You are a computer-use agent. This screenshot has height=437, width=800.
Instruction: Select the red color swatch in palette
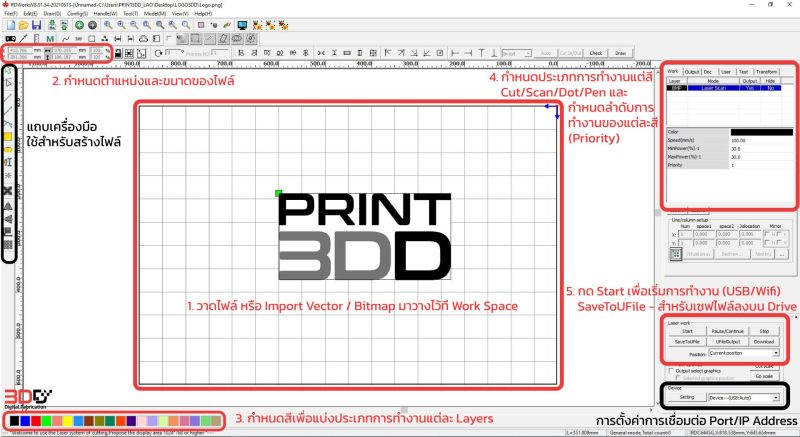pos(36,421)
